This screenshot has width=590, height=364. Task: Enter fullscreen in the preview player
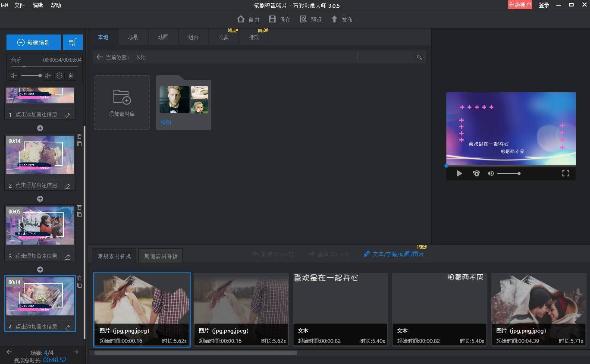pos(565,173)
